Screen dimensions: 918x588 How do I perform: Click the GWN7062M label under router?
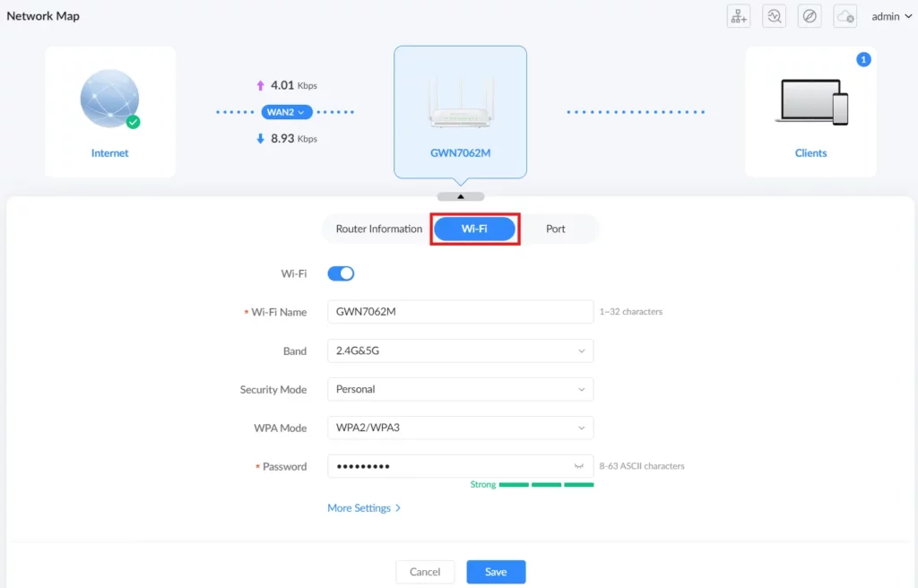pyautogui.click(x=460, y=153)
